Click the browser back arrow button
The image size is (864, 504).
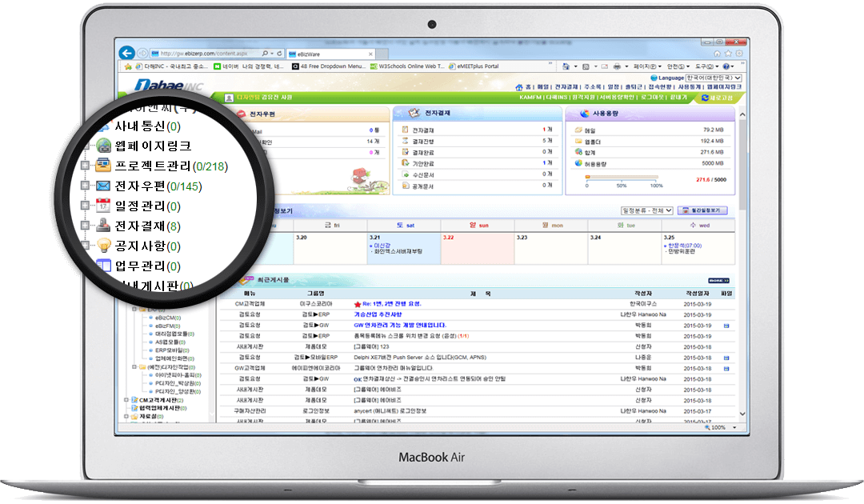click(126, 53)
